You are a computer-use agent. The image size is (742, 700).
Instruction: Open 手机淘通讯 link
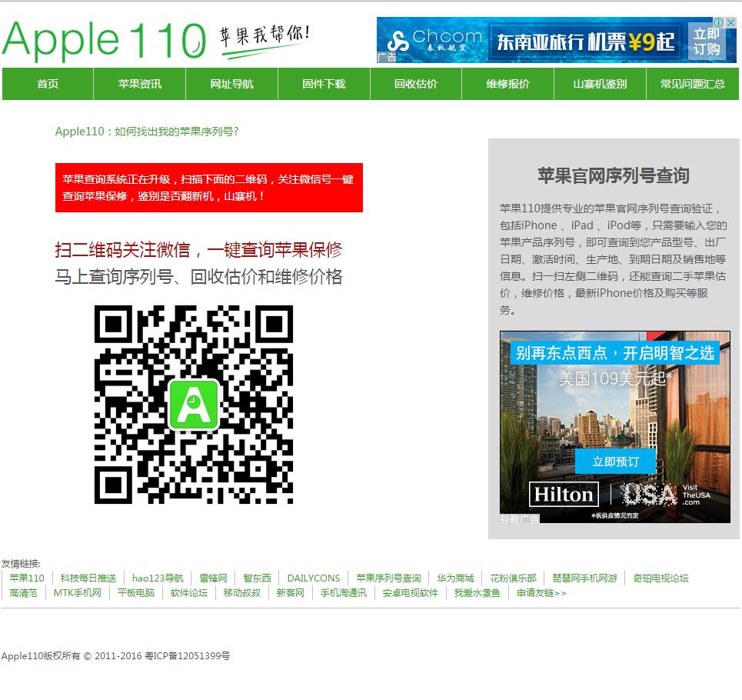[x=344, y=593]
